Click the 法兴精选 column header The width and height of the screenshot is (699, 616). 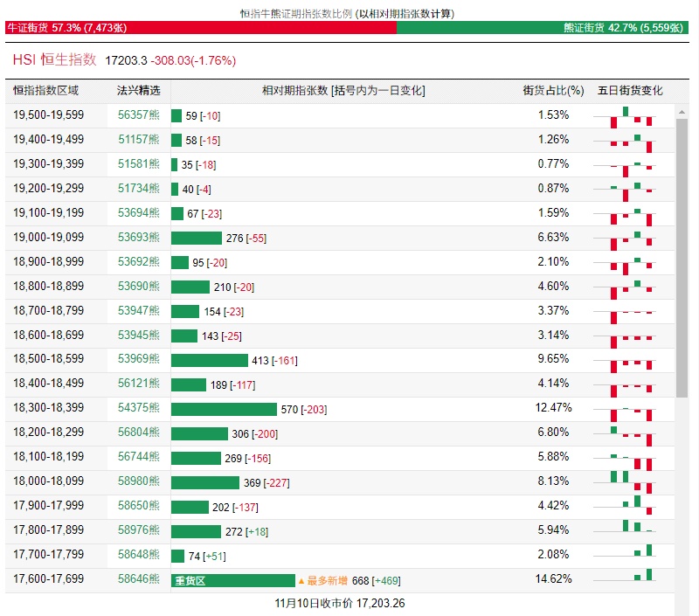point(139,91)
